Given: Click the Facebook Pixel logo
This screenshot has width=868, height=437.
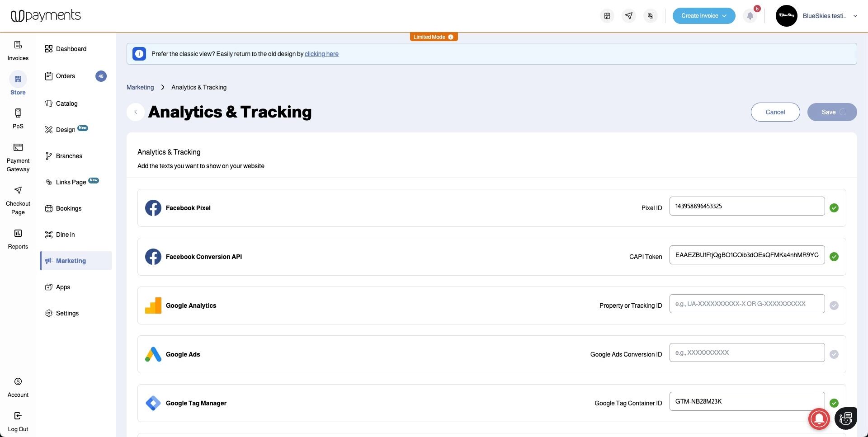Looking at the screenshot, I should [153, 208].
